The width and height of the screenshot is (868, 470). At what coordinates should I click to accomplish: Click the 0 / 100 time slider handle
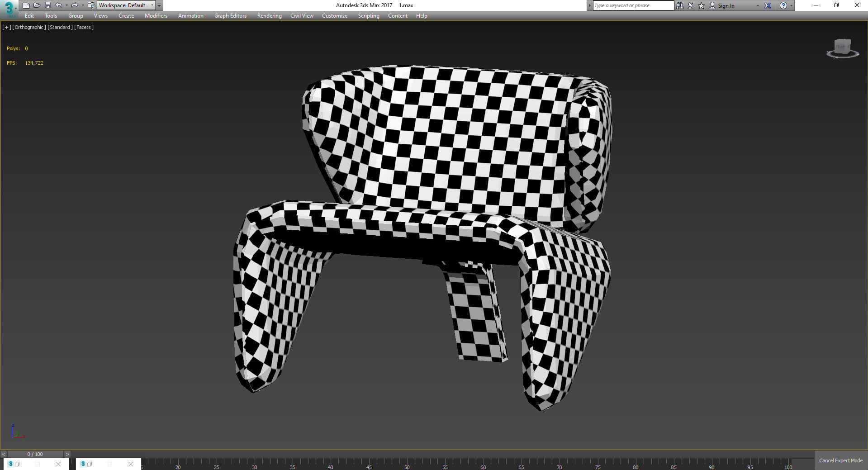[x=35, y=454]
